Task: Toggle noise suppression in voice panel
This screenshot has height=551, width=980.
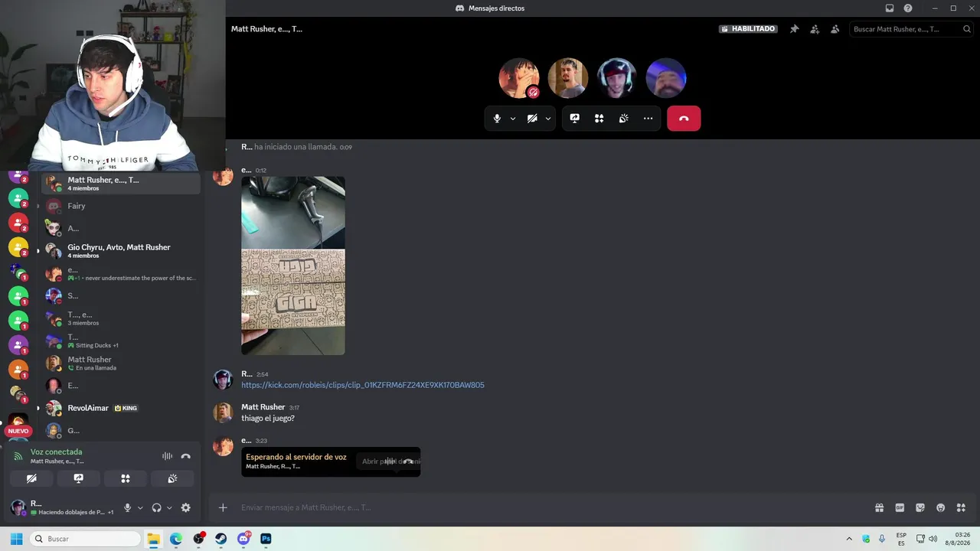Action: click(x=167, y=456)
